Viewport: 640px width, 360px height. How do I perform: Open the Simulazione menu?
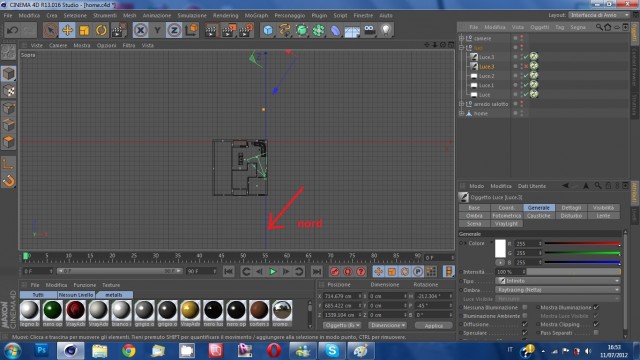coord(192,16)
